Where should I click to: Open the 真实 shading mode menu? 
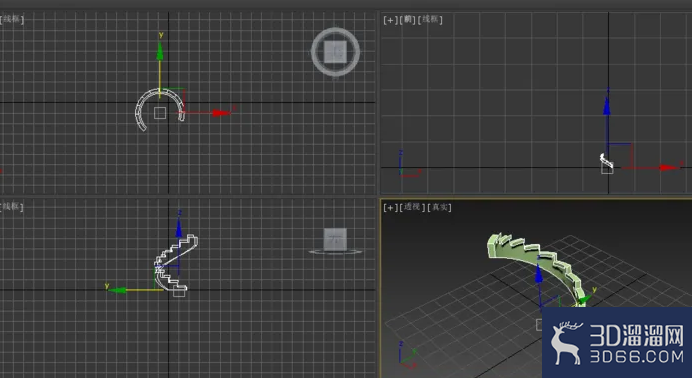(x=439, y=207)
